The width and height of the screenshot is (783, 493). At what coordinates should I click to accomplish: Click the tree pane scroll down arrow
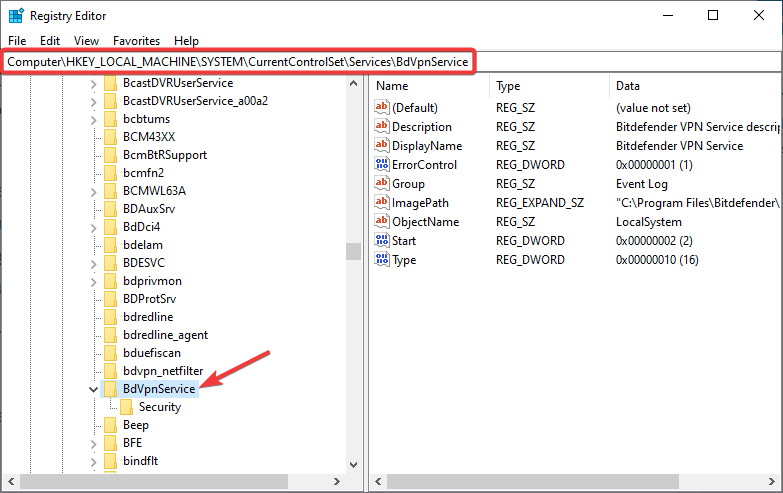354,465
